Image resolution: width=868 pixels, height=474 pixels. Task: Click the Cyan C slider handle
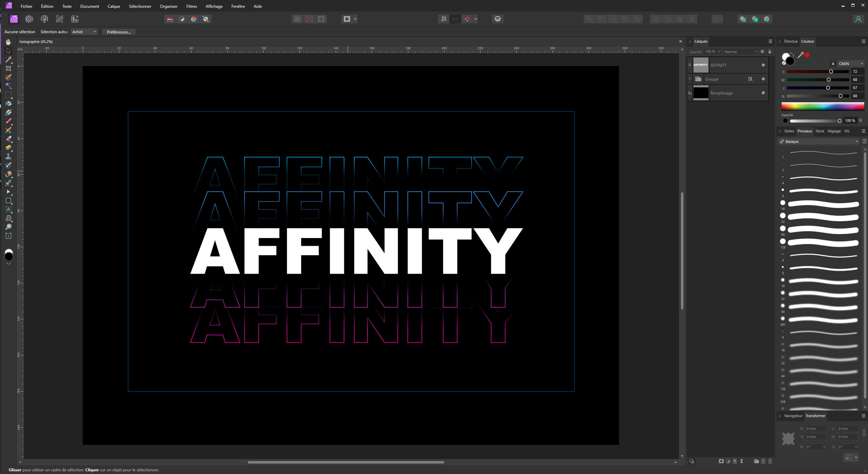[x=831, y=71]
